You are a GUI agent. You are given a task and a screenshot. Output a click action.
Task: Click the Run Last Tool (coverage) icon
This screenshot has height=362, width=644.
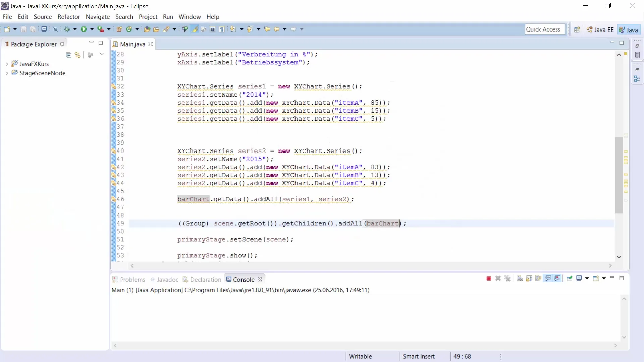[x=101, y=29]
